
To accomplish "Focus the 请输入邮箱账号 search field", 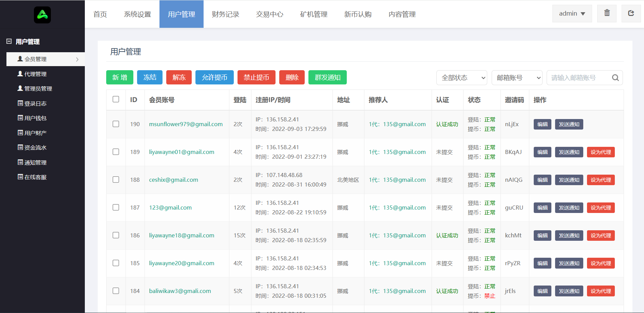I will pyautogui.click(x=579, y=78).
